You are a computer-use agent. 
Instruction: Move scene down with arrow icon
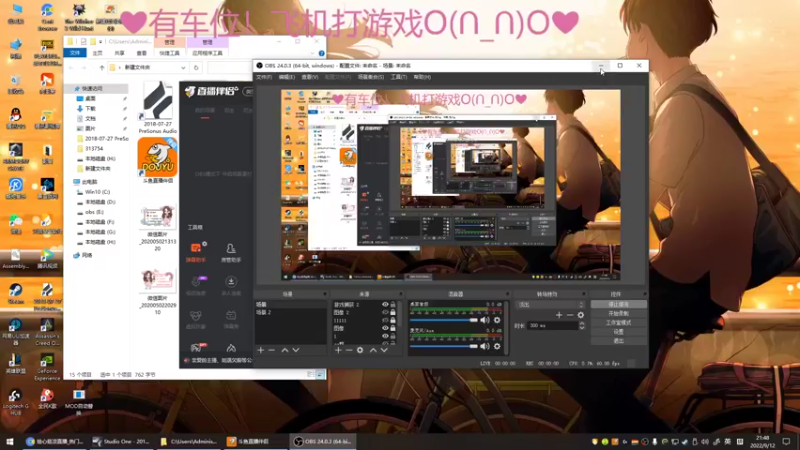click(x=296, y=350)
